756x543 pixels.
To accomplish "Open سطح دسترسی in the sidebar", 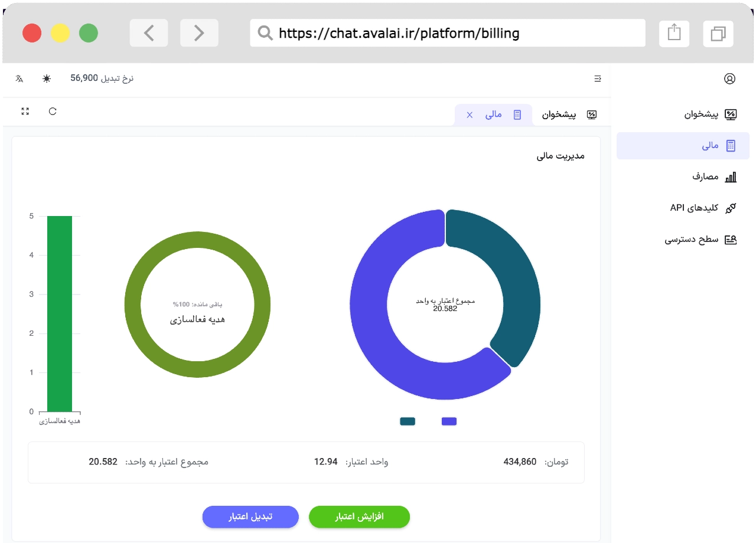I will (683, 240).
